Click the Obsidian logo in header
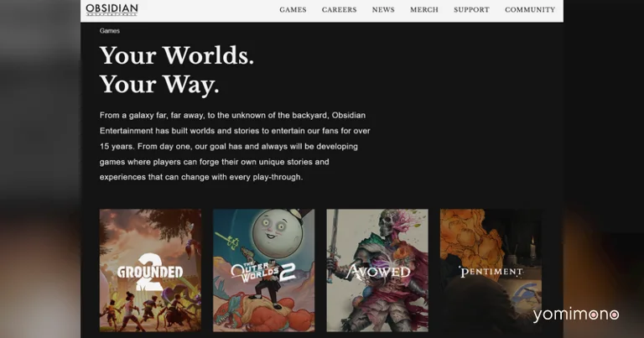This screenshot has height=338, width=644. [112, 9]
